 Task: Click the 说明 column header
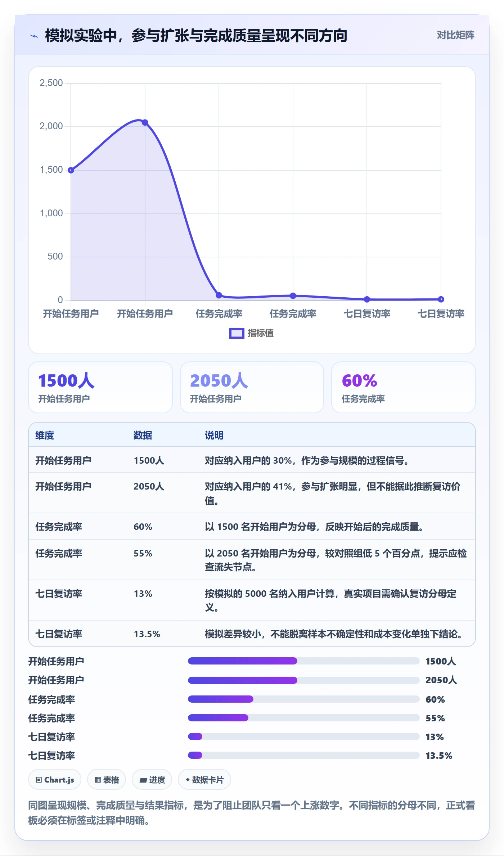point(214,436)
